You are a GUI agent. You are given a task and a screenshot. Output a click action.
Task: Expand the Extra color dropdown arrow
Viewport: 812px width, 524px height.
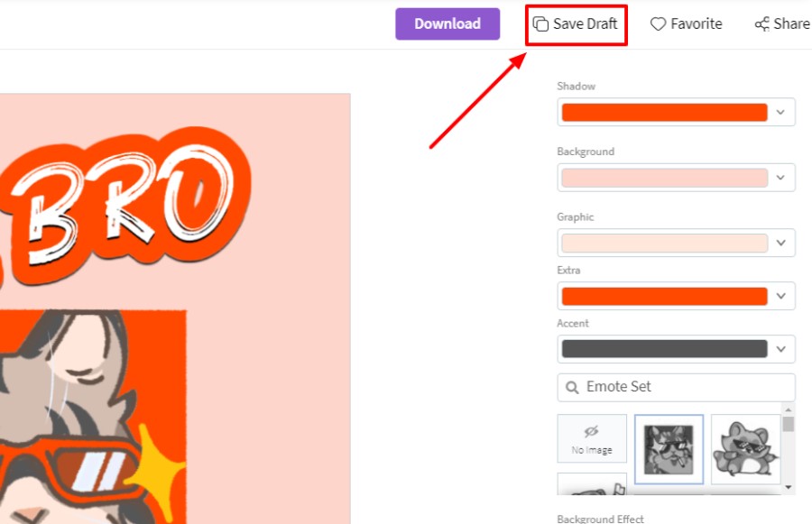click(x=780, y=296)
